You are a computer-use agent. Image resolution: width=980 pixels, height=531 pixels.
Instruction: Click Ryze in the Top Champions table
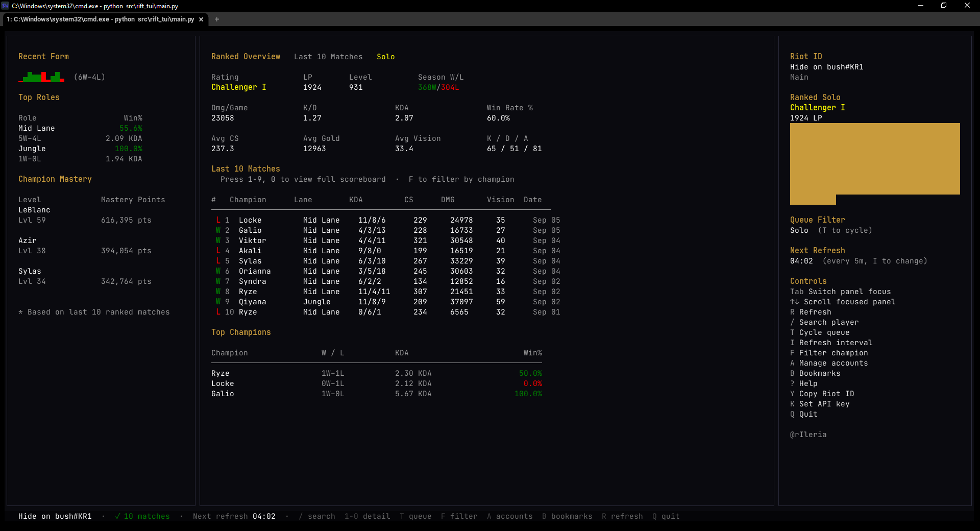click(220, 373)
